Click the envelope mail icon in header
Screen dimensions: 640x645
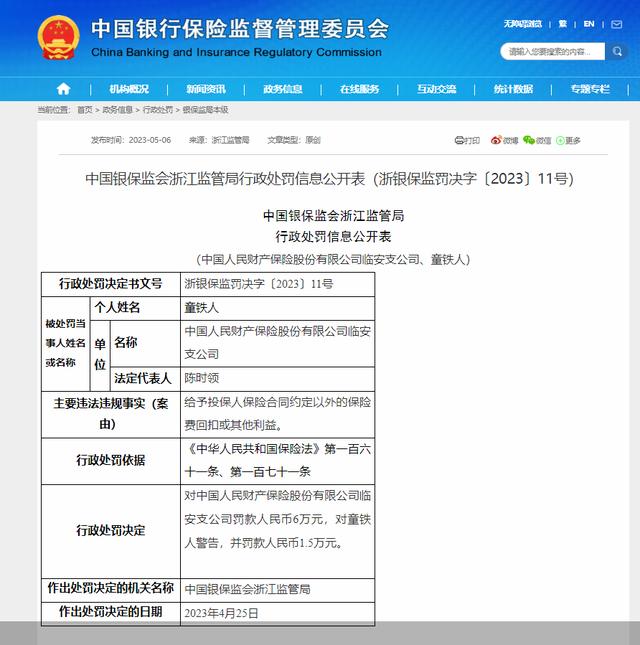pos(617,24)
